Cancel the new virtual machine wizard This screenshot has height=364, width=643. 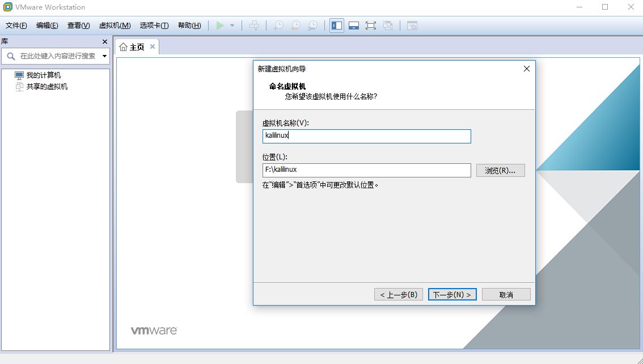point(506,294)
